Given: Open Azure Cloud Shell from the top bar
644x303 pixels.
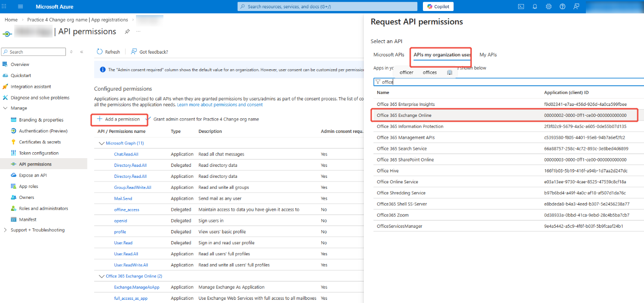Looking at the screenshot, I should click(x=521, y=6).
